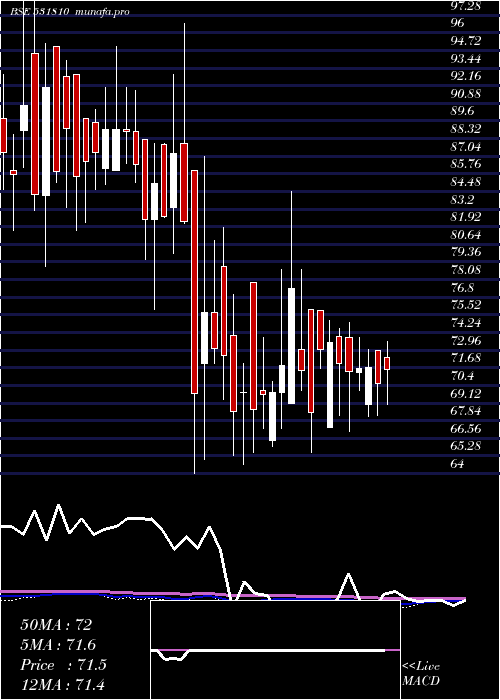Click the tallest red candle body in mid-chart

point(194,282)
